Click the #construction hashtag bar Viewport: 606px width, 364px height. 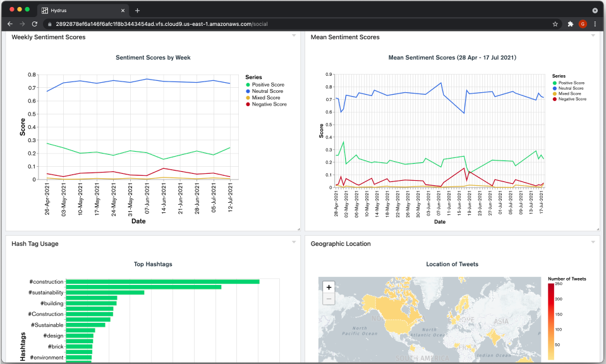pos(162,282)
